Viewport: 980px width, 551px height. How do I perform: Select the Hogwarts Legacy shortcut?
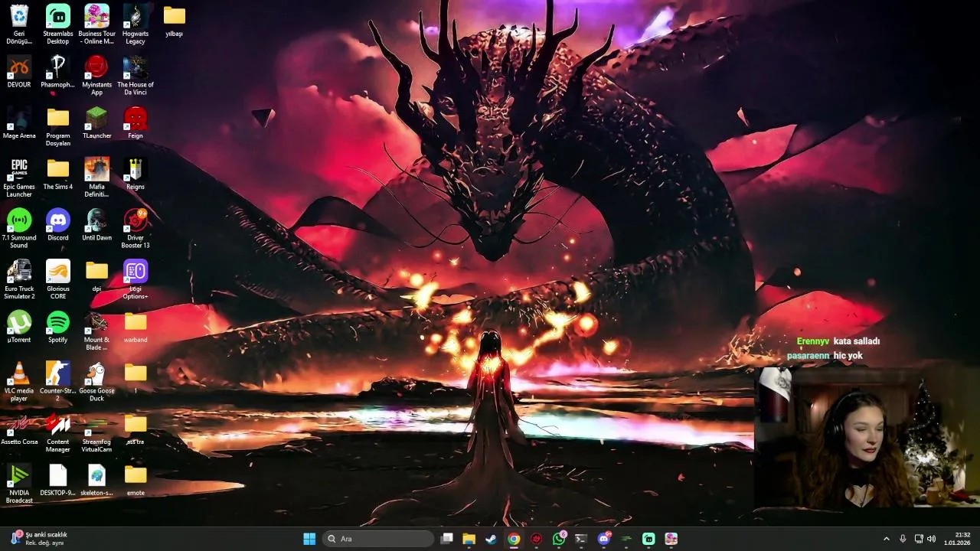tap(136, 24)
